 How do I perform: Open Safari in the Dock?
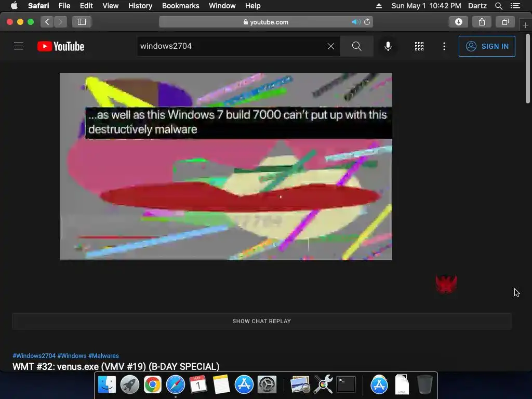click(176, 384)
